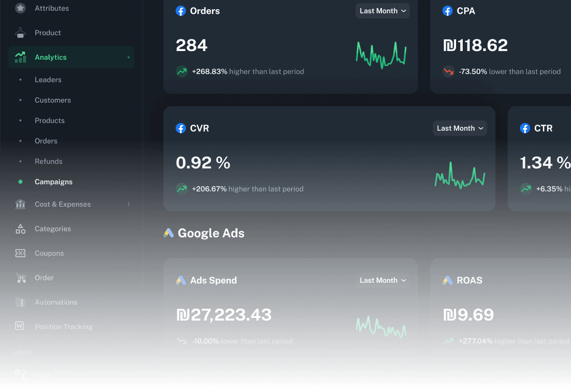Click the Orders value 284
The image size is (571, 392).
(x=192, y=45)
